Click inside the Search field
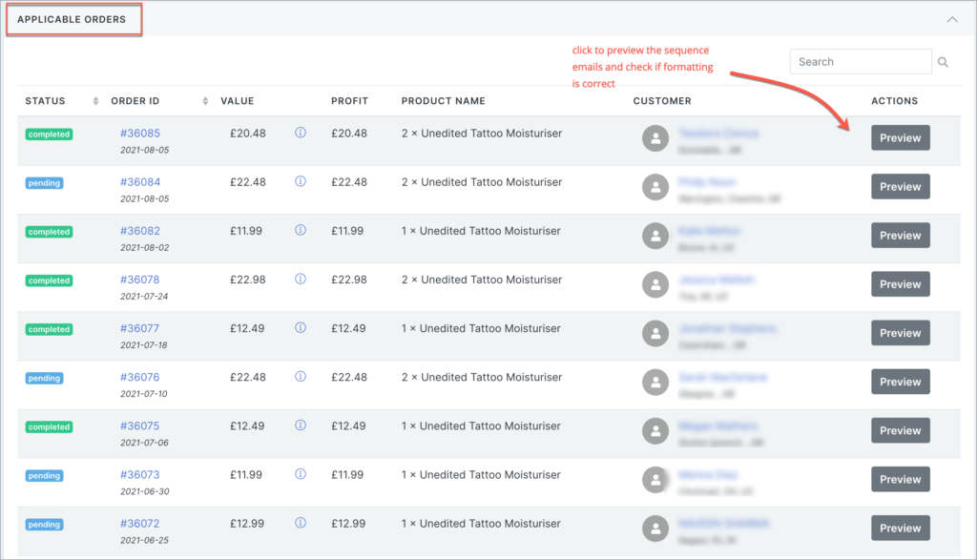 [x=859, y=61]
